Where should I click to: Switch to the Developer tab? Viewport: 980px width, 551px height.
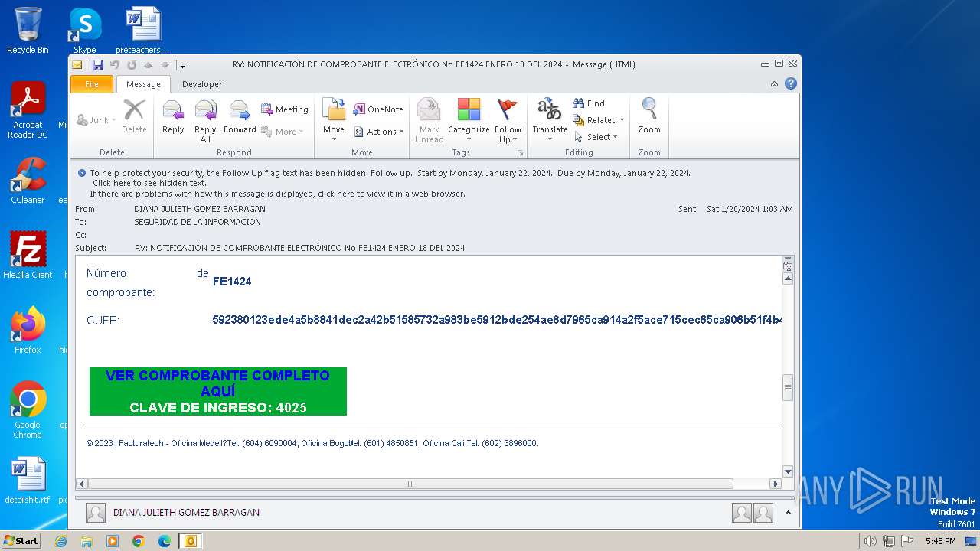click(202, 84)
